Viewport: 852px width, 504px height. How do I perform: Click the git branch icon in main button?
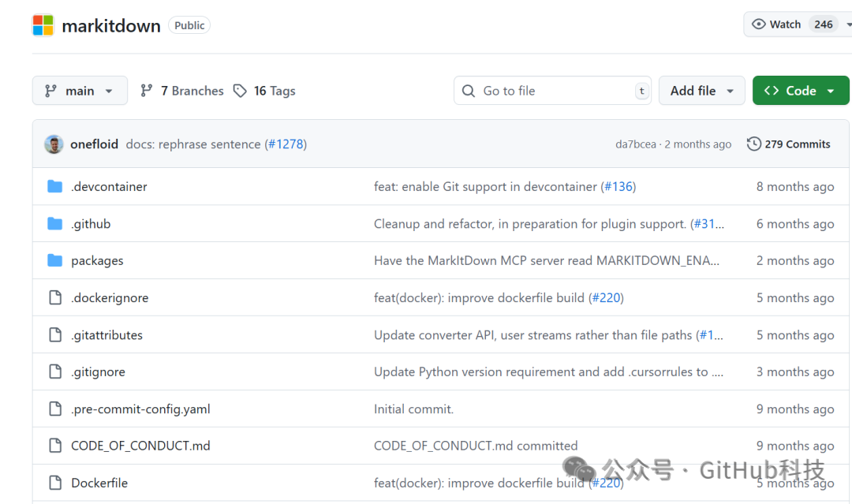pyautogui.click(x=50, y=91)
